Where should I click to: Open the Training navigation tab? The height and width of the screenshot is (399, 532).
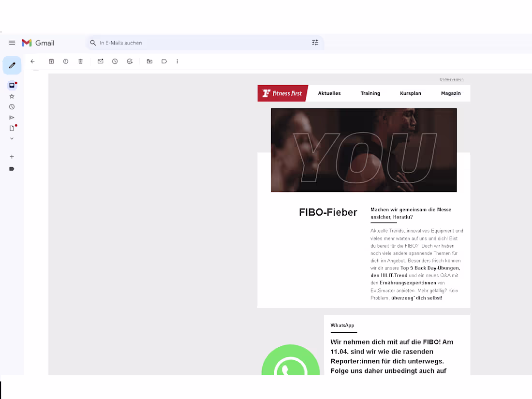point(370,93)
